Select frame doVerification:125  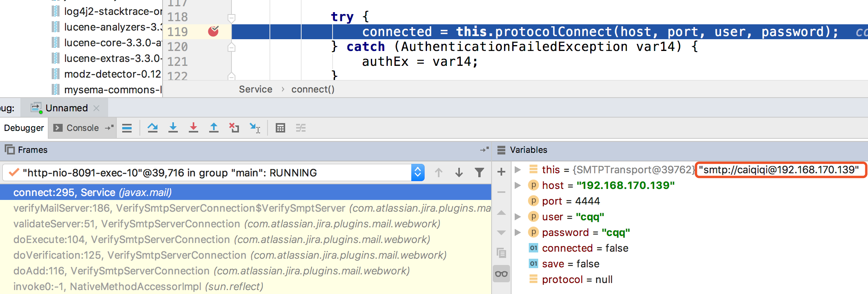pos(246,255)
